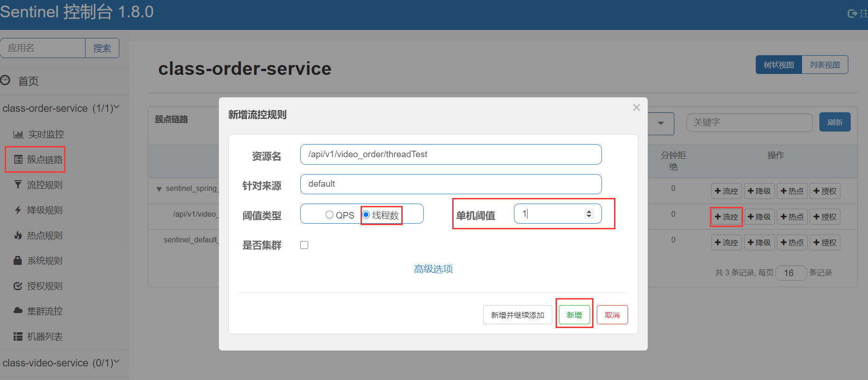This screenshot has width=868, height=380.
Task: Click the 搜索 button
Action: (102, 48)
